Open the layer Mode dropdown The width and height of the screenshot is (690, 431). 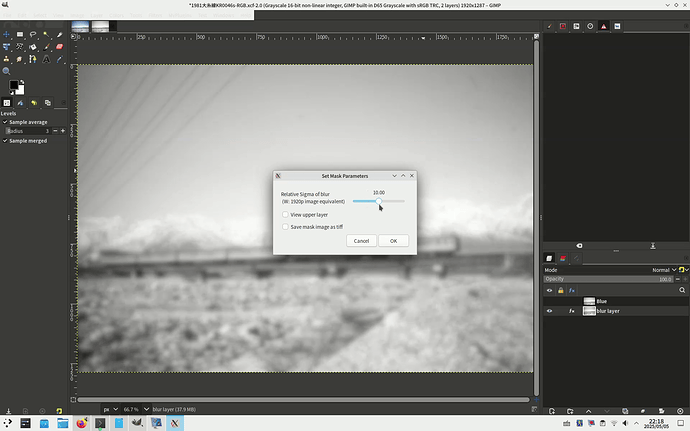point(665,270)
